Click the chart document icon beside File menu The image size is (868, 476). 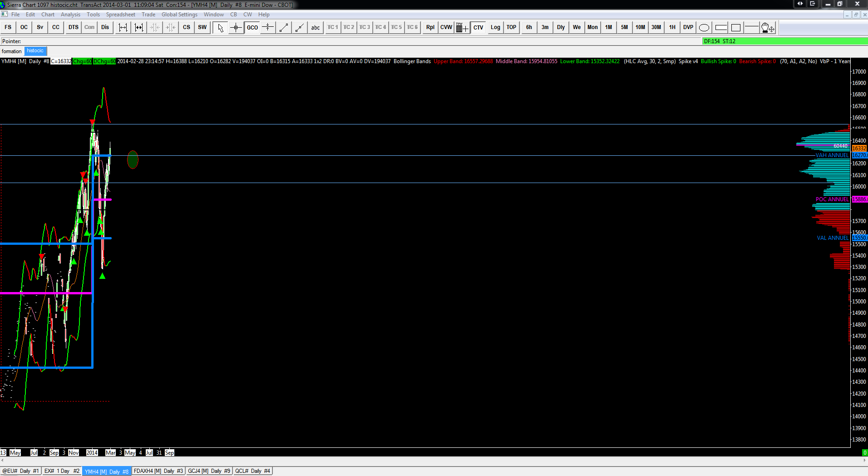[5, 15]
